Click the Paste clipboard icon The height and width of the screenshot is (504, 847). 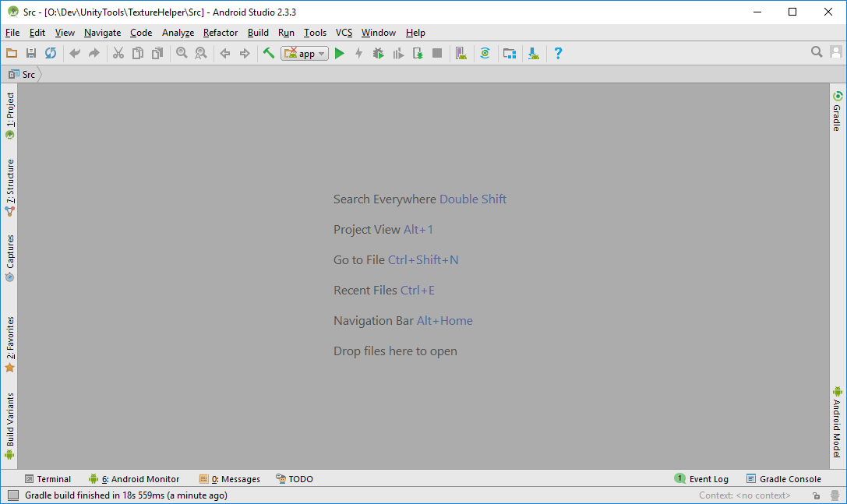tap(157, 53)
